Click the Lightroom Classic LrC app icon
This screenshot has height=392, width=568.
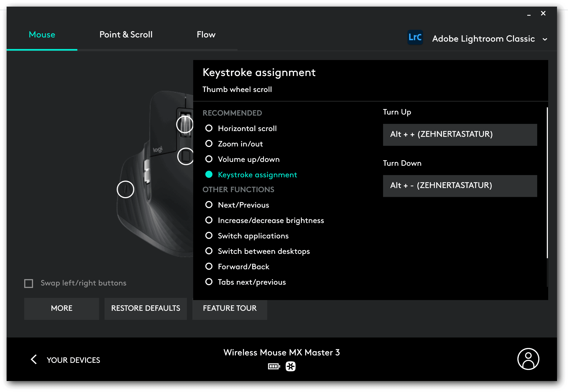(x=415, y=38)
